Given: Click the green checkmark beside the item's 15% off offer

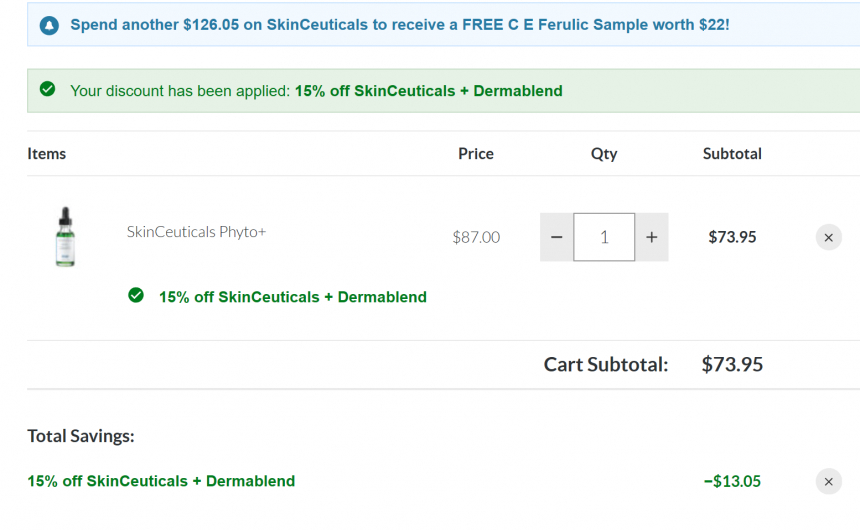Looking at the screenshot, I should coord(136,295).
